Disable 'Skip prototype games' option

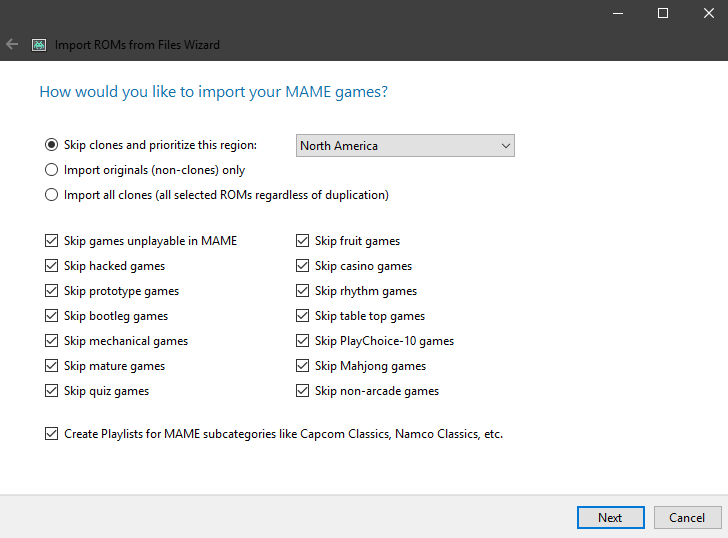pos(52,291)
